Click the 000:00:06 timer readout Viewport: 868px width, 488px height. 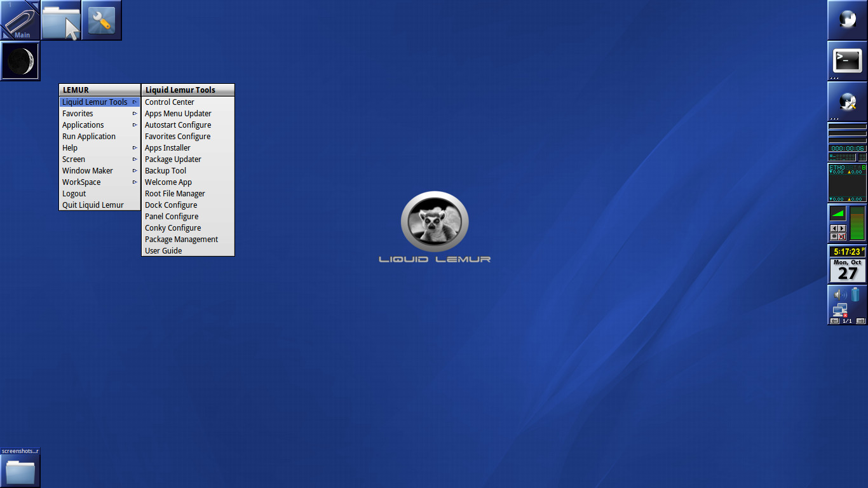coord(848,149)
